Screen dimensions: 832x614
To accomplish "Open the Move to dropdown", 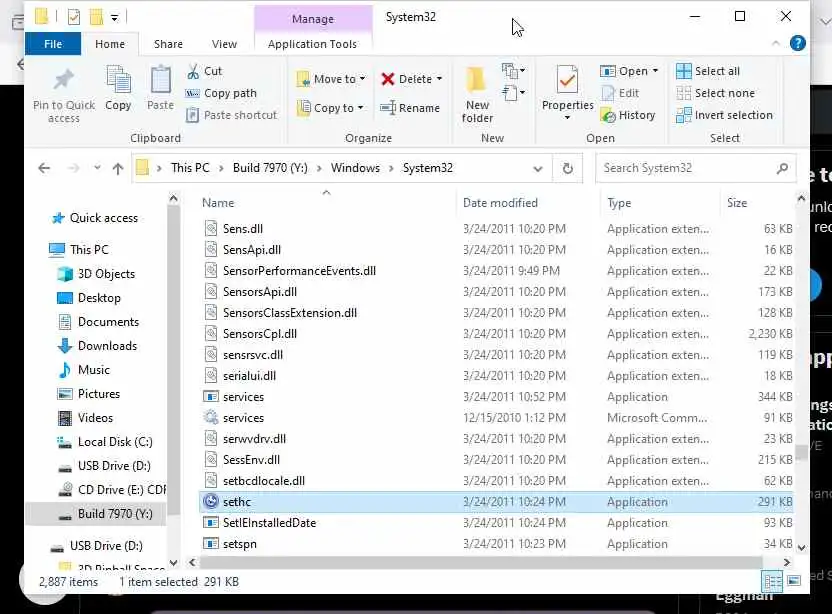I will pos(332,79).
